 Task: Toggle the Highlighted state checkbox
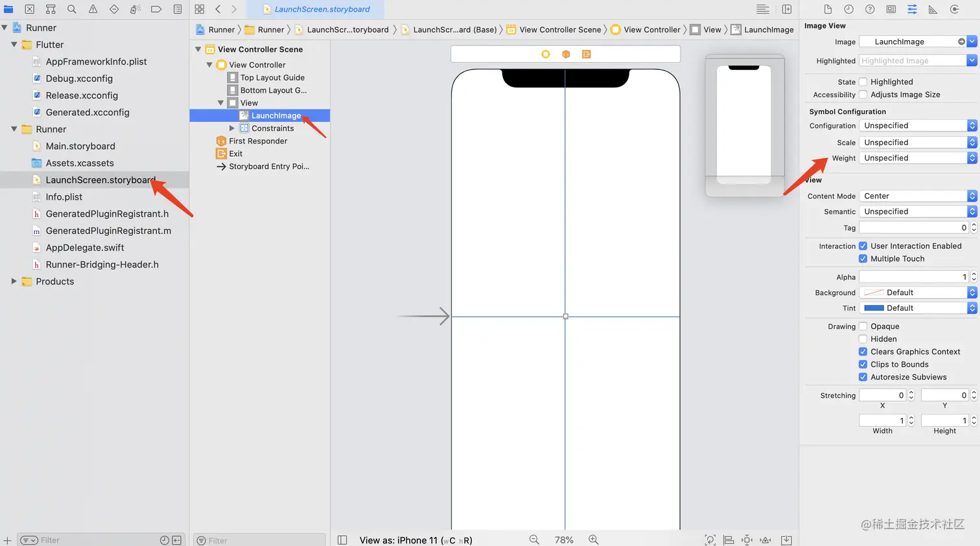point(863,82)
